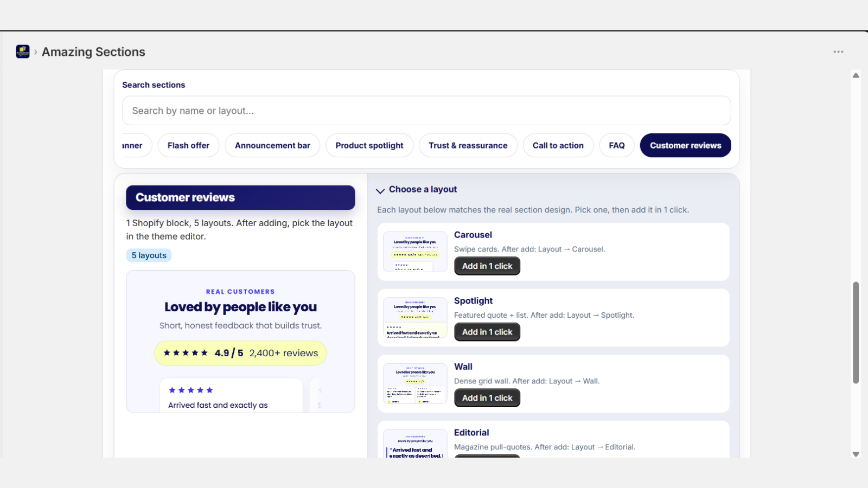
Task: Click the 1 Shopify block, 5 layouts description
Action: (239, 230)
